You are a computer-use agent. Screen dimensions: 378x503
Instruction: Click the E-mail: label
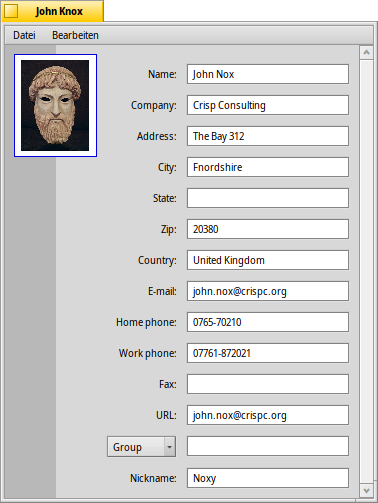point(162,291)
